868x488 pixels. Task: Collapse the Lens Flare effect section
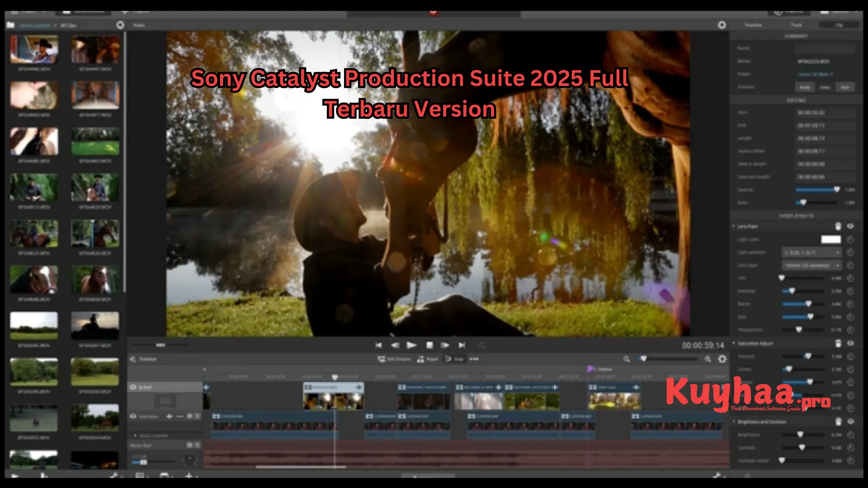[x=733, y=226]
